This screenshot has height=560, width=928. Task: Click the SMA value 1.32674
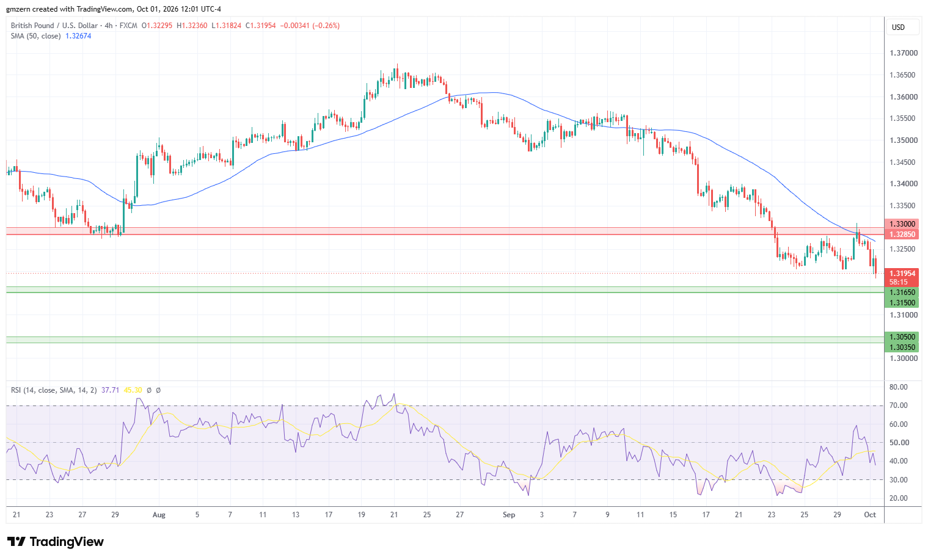pos(78,36)
